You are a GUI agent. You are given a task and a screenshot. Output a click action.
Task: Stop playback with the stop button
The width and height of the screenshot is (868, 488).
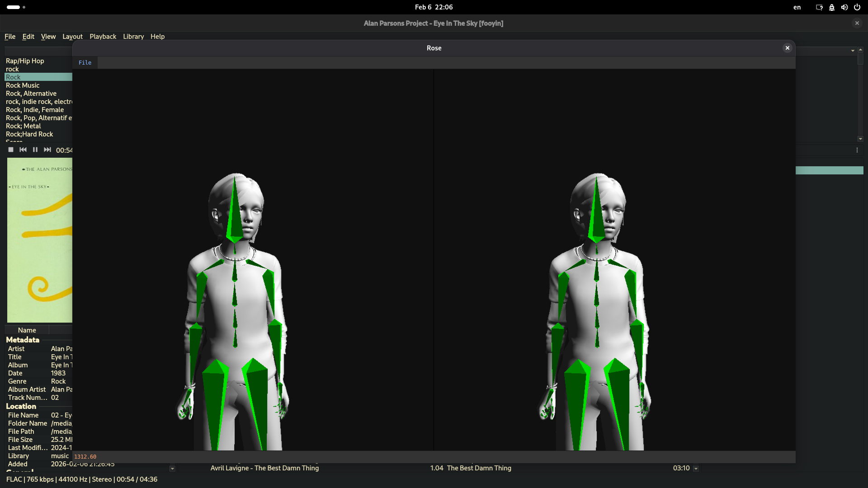pyautogui.click(x=11, y=150)
